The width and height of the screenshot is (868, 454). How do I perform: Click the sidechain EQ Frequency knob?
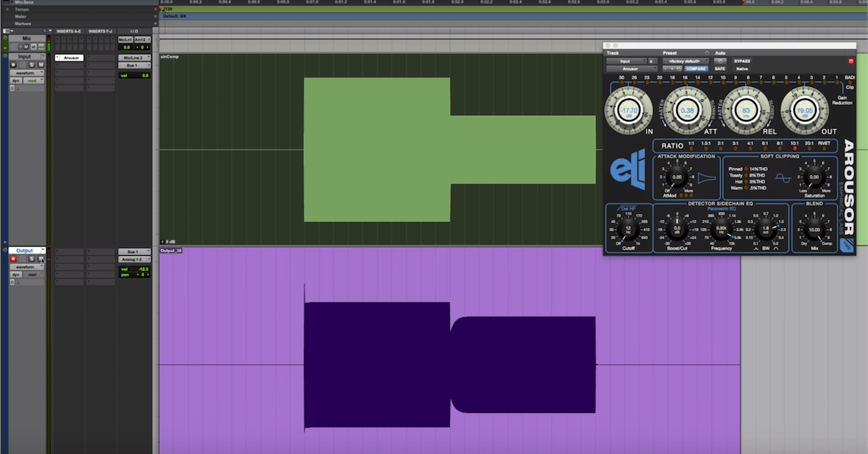click(x=722, y=229)
